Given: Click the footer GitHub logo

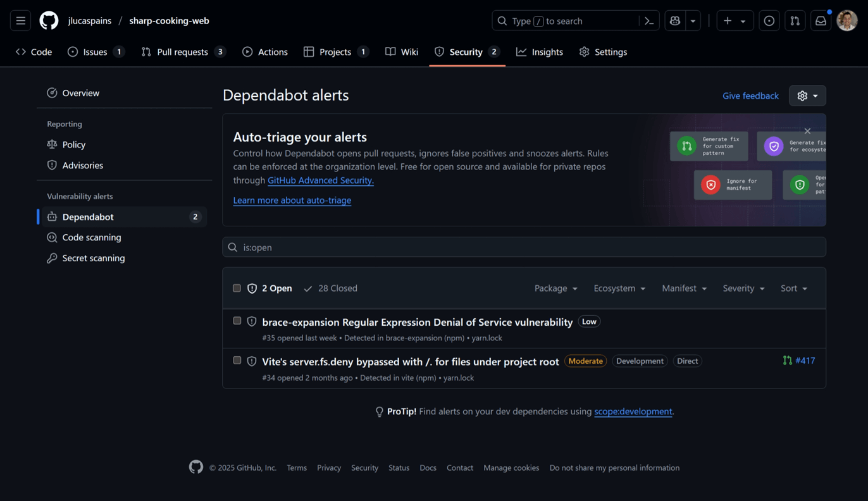Looking at the screenshot, I should click(x=196, y=467).
